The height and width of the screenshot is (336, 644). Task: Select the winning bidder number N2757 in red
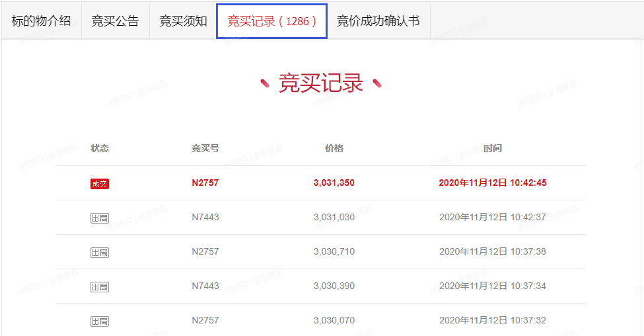[205, 183]
